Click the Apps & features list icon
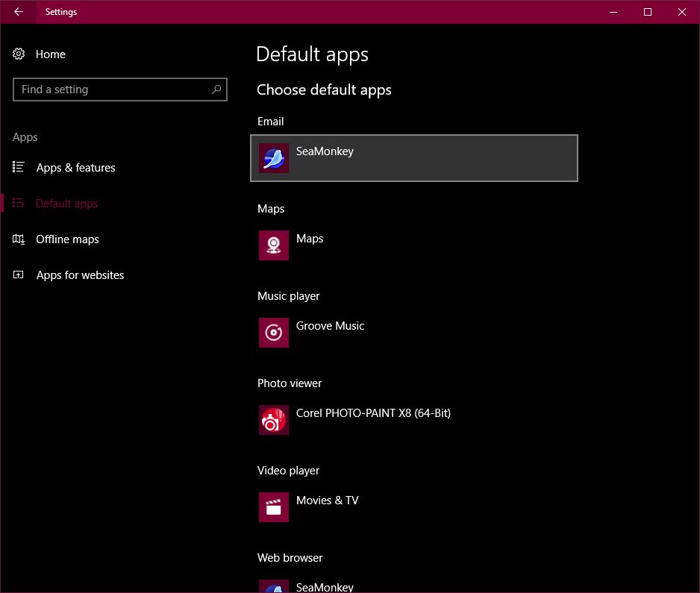 [x=19, y=168]
